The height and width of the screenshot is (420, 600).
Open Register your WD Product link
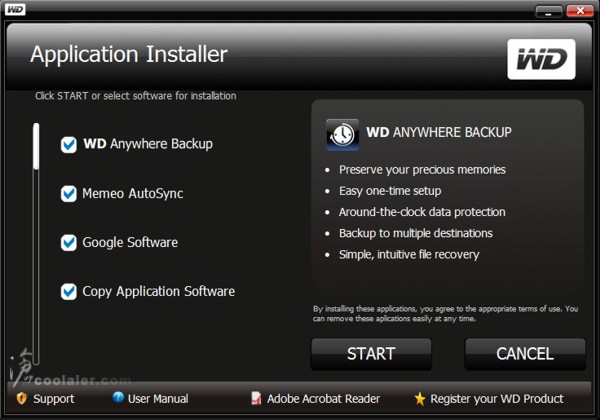click(497, 399)
